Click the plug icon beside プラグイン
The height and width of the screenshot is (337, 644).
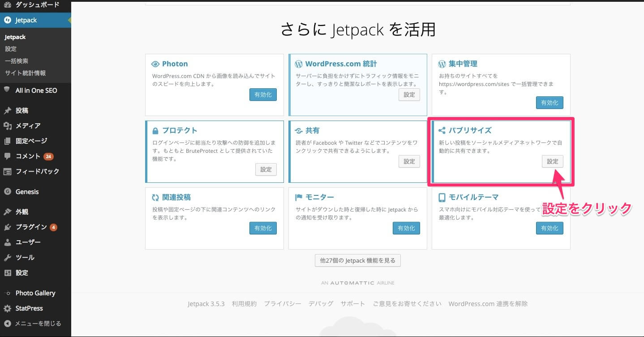[7, 227]
